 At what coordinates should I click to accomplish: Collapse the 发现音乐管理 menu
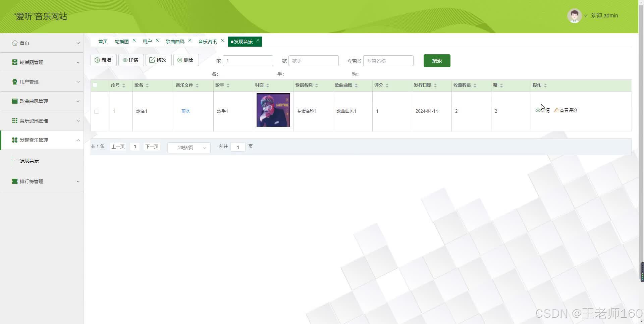click(78, 140)
